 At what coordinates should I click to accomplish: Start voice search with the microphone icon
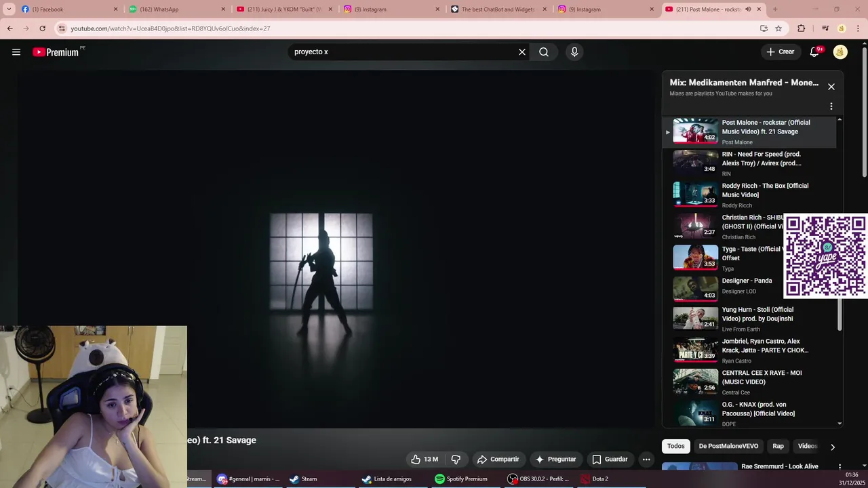coord(574,52)
